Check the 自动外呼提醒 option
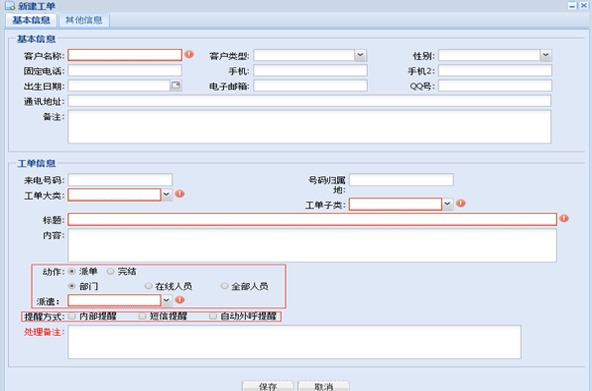The height and width of the screenshot is (391, 592). click(213, 316)
